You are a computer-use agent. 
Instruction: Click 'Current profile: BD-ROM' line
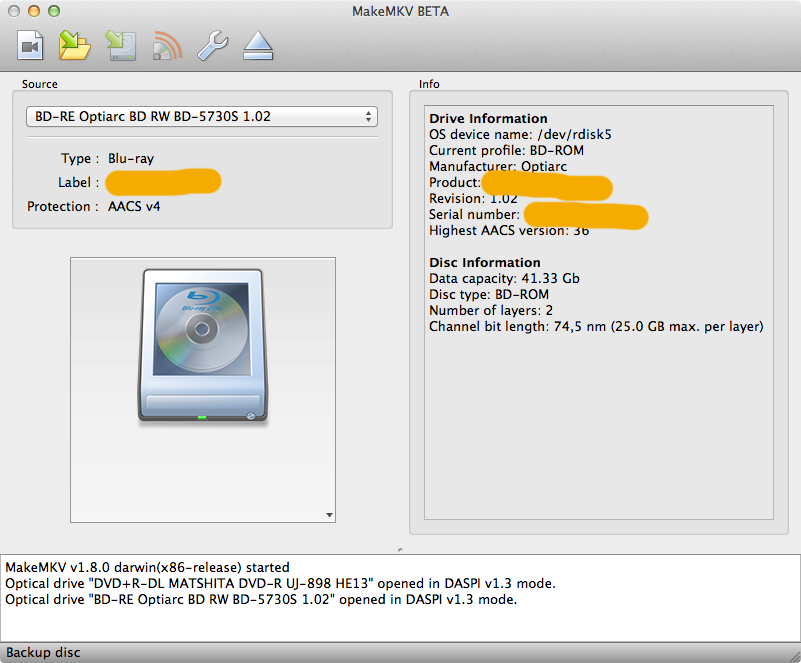click(506, 150)
